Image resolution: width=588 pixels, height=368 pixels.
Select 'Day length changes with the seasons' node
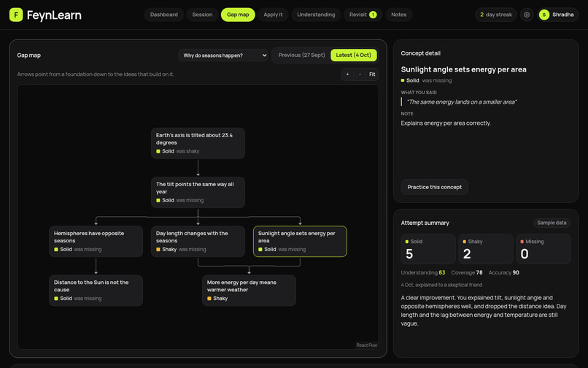198,242
